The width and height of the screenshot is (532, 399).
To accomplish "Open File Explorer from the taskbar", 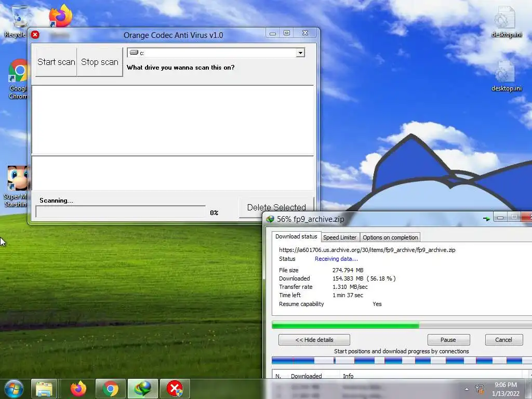I will click(x=44, y=389).
